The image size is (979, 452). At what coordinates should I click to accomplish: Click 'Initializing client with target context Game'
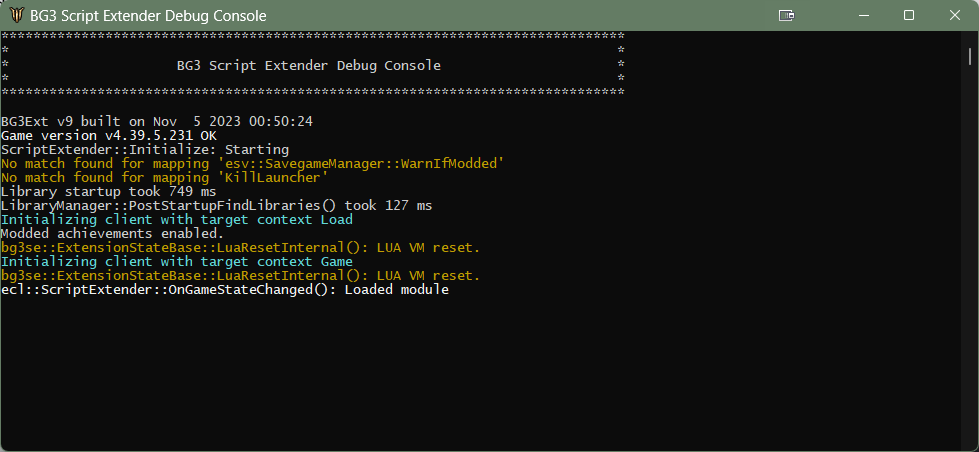click(177, 262)
